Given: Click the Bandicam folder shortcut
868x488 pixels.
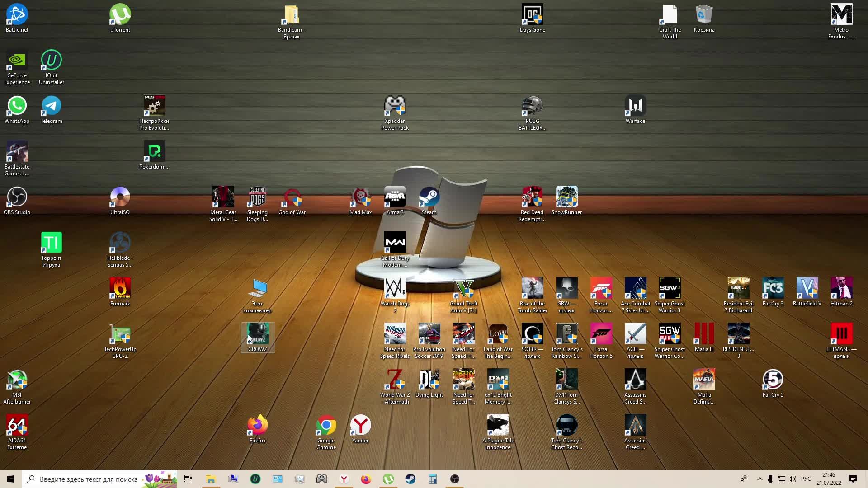Looking at the screenshot, I should click(292, 15).
